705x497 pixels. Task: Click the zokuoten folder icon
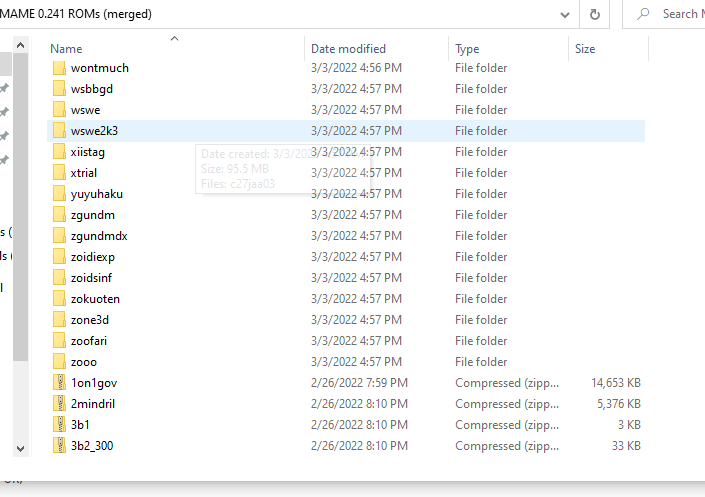(59, 299)
